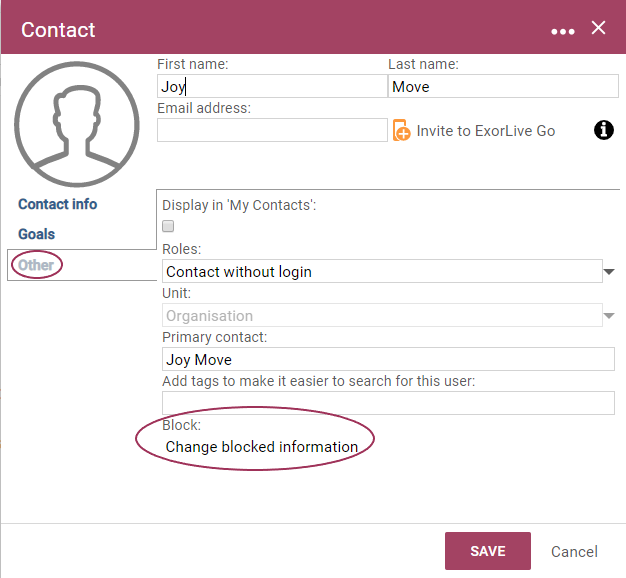Screen dimensions: 626x578
Task: Focus the Last name field containing Move
Action: pyautogui.click(x=503, y=86)
